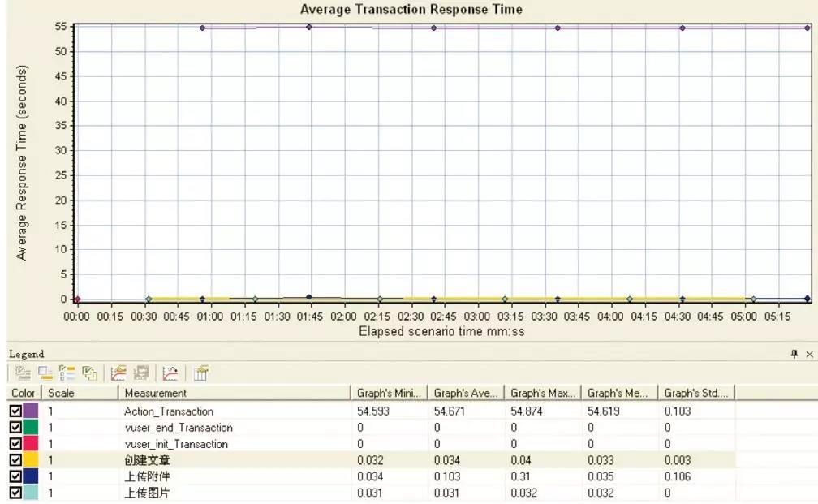Screen dimensions: 818x504
Task: Select the 上传附件 measurement row
Action: 147,476
